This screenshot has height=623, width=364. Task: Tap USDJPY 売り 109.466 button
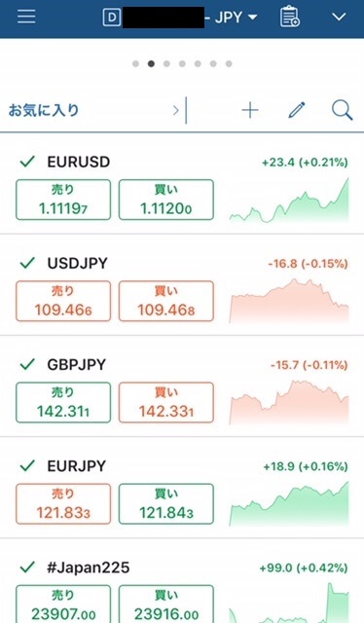coord(63,301)
